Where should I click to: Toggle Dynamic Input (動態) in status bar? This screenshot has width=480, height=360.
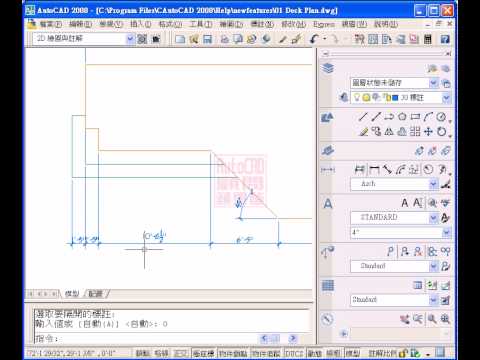[314, 353]
